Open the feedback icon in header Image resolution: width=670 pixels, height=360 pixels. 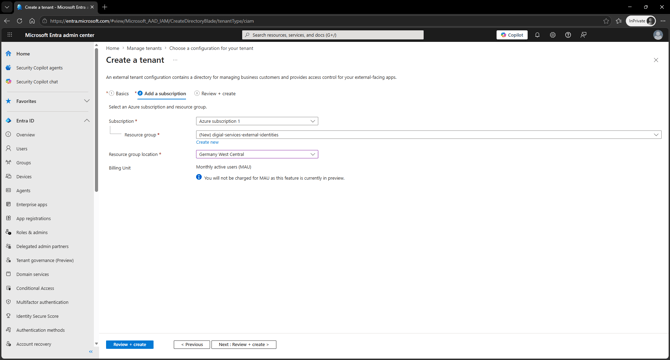pyautogui.click(x=583, y=35)
